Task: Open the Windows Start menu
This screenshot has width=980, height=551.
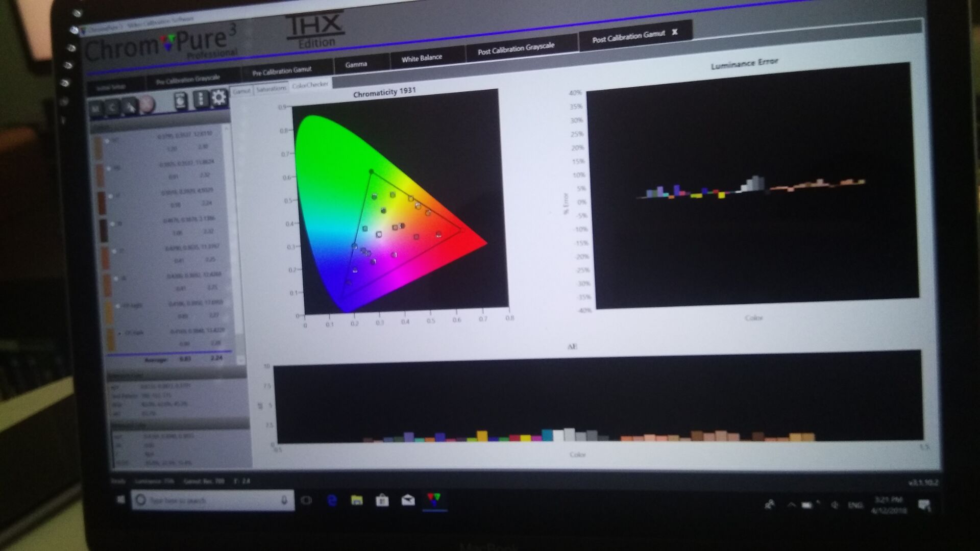Action: [121, 499]
